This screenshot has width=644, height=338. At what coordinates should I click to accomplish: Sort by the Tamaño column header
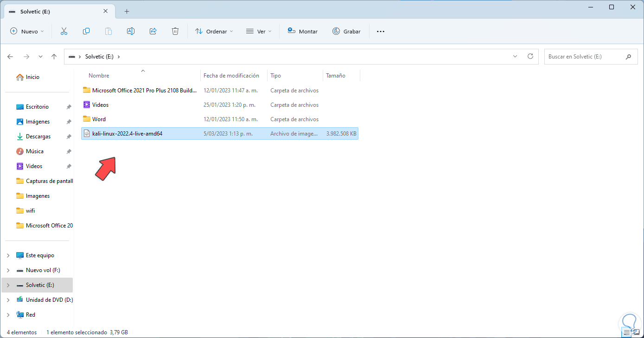336,76
